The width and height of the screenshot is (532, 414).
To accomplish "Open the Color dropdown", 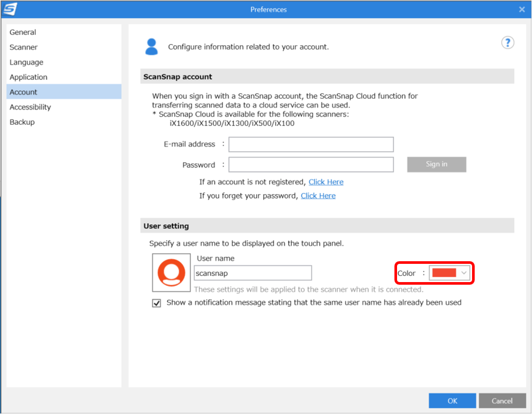I will (x=449, y=273).
